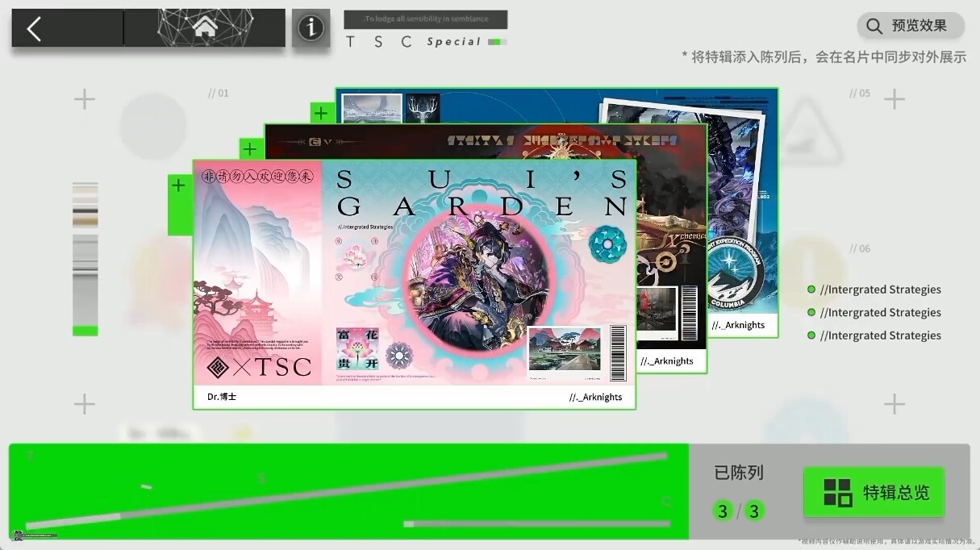Open the 特辑总览 overview
The width and height of the screenshot is (980, 550).
pos(874,492)
